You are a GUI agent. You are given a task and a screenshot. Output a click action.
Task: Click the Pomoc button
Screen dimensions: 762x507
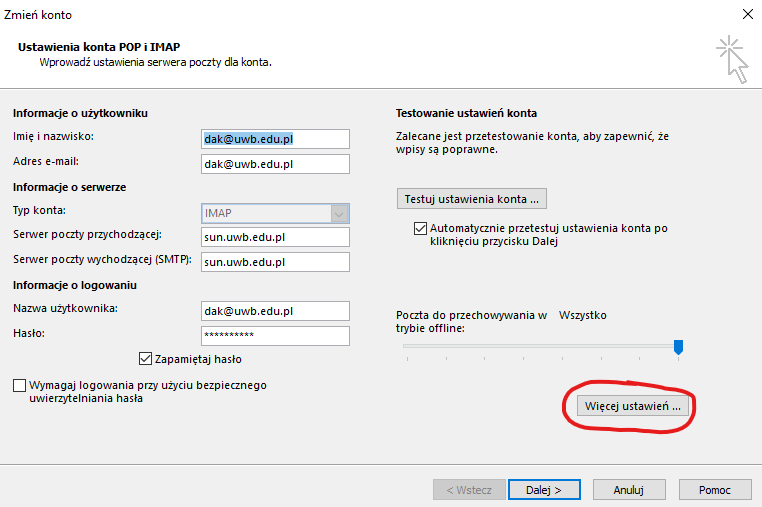(715, 490)
